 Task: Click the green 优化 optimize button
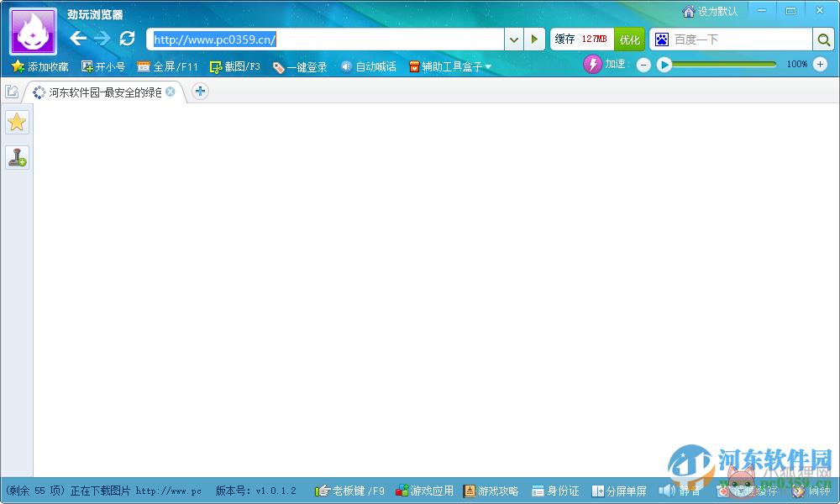(x=629, y=39)
